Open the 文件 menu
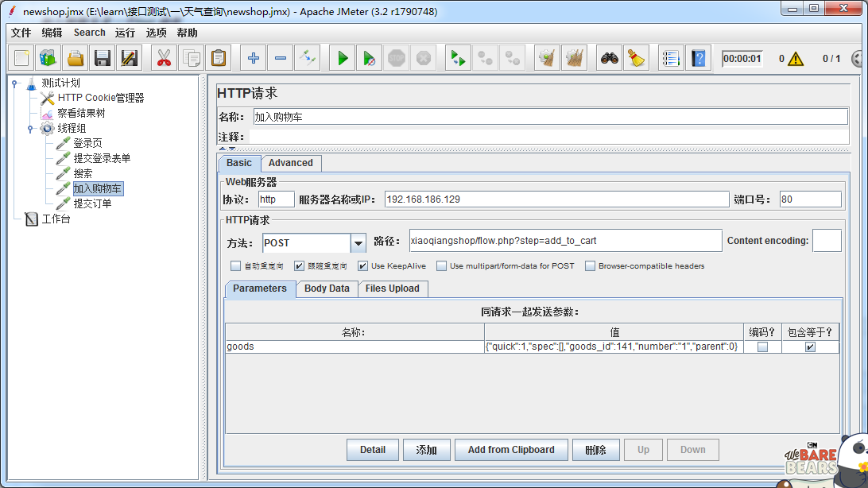Screen dimensions: 868x488 click(21, 33)
